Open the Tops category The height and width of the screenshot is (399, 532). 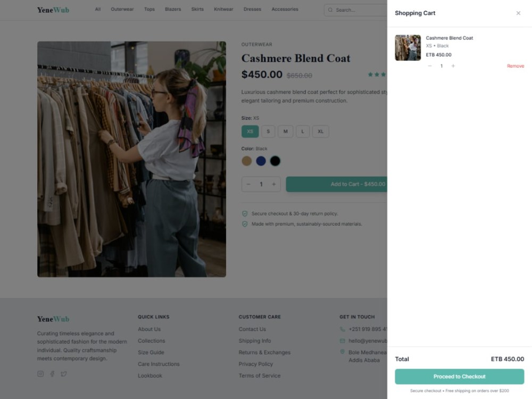point(149,9)
